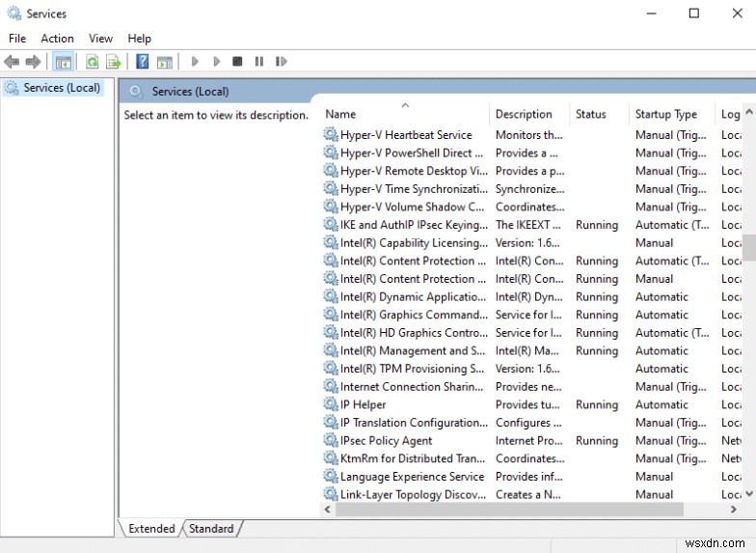This screenshot has height=553, width=756.
Task: Select Link-Layer Topology Discov... service
Action: [413, 494]
